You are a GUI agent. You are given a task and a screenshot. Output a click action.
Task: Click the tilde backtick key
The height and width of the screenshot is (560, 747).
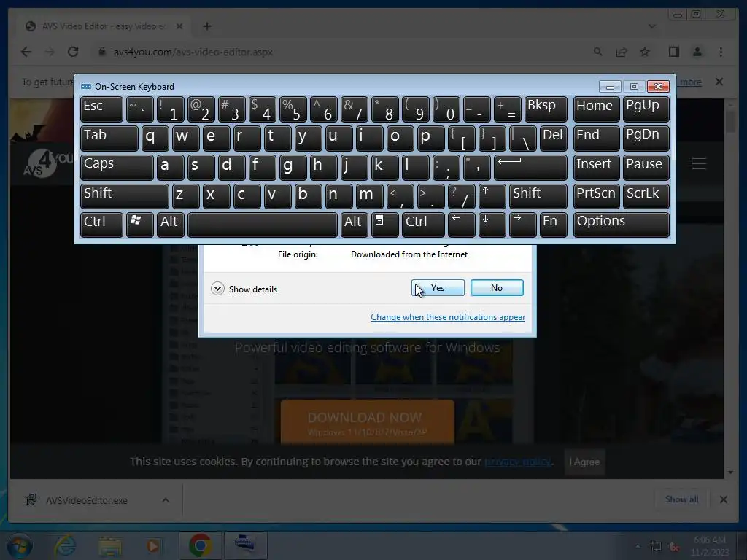[139, 109]
